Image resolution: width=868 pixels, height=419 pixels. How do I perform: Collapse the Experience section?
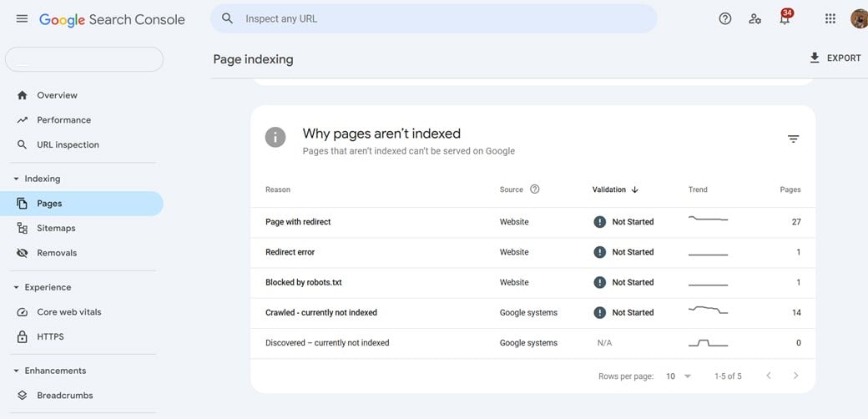tap(42, 287)
